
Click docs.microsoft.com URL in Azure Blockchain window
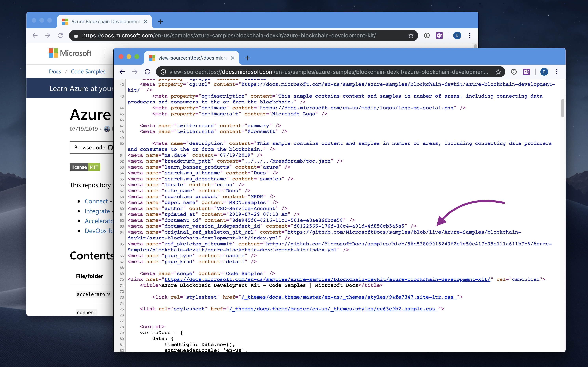[229, 36]
